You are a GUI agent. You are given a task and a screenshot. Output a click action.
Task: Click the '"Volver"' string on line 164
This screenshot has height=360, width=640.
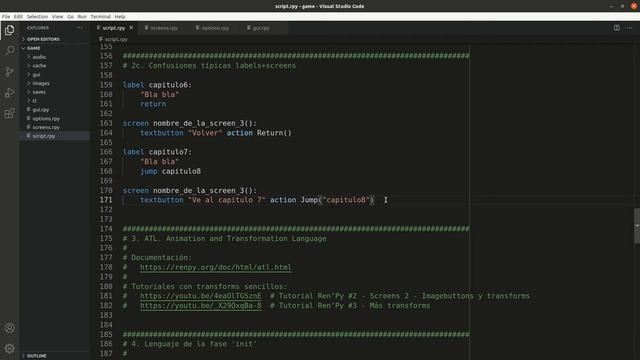pyautogui.click(x=205, y=133)
